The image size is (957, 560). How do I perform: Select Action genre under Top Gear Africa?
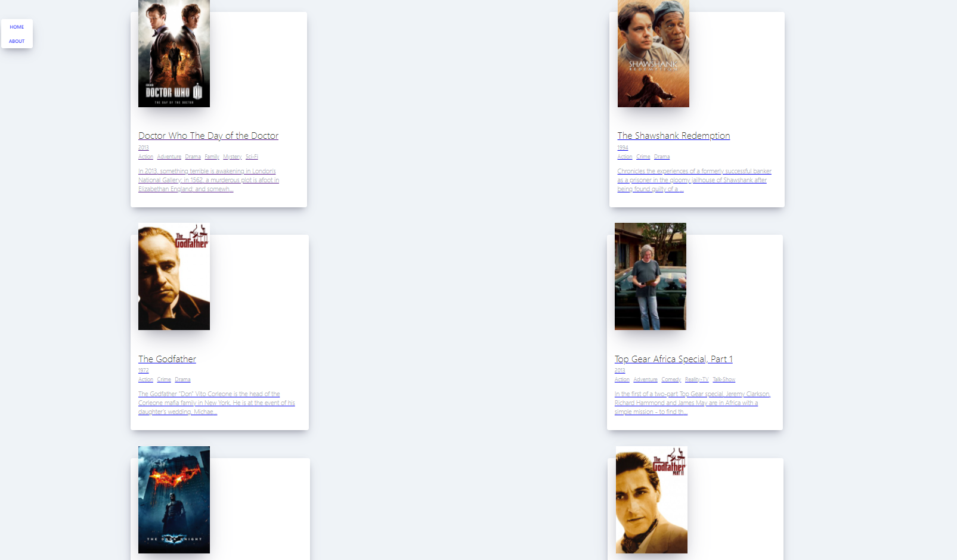click(x=622, y=379)
